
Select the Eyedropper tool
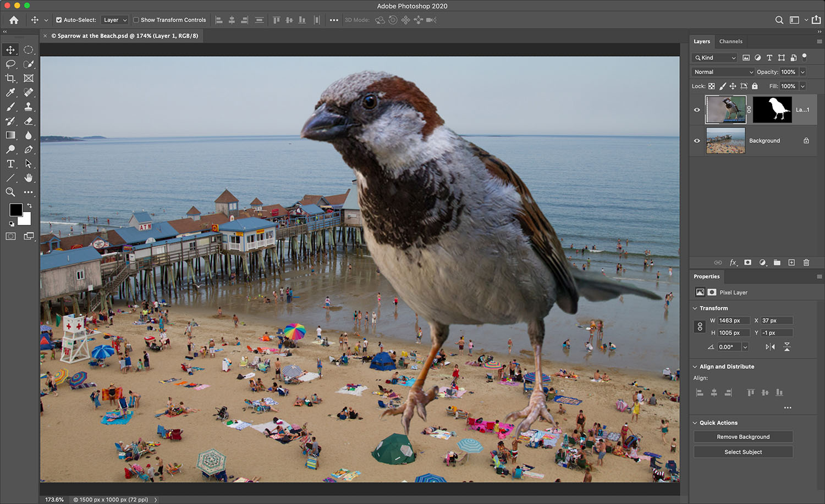10,92
